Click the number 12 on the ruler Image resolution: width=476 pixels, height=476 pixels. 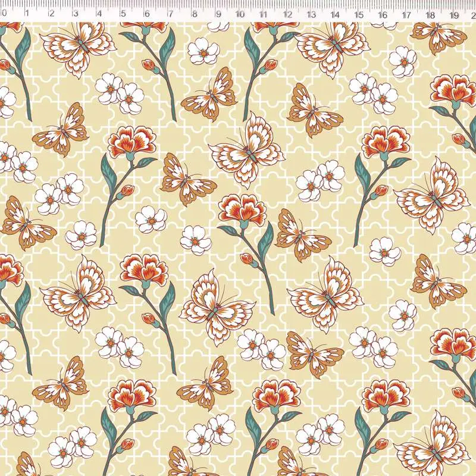(288, 14)
